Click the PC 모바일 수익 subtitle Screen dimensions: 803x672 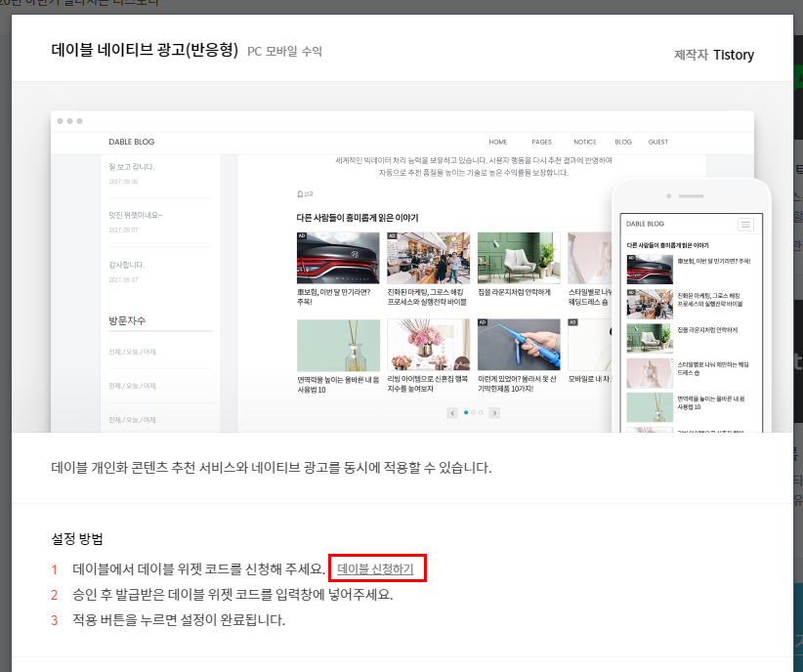pyautogui.click(x=284, y=51)
